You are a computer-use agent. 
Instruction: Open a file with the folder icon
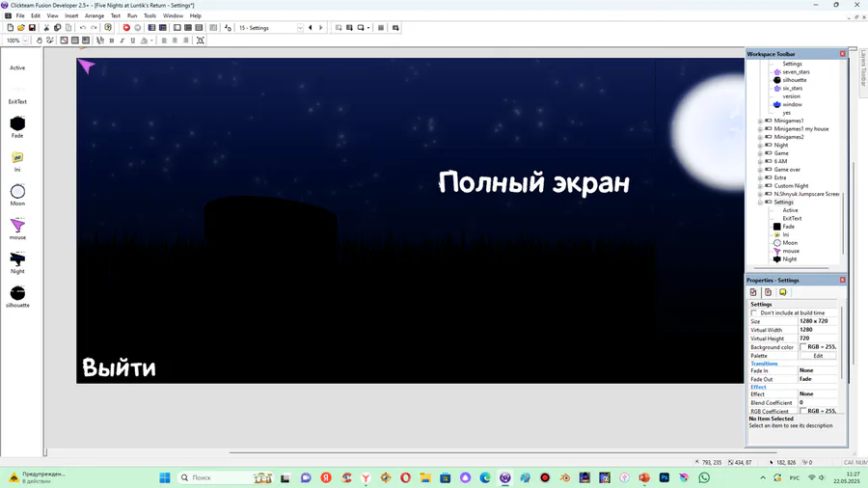click(x=21, y=28)
